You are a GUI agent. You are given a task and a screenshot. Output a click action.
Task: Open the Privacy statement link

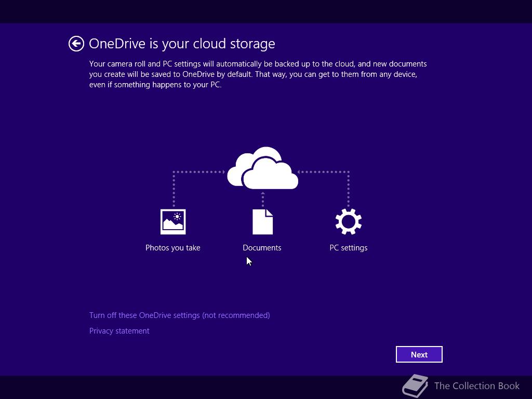[119, 331]
